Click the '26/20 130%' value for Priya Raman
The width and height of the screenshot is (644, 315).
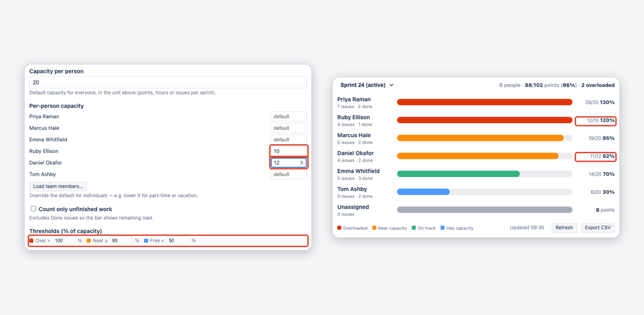click(600, 102)
